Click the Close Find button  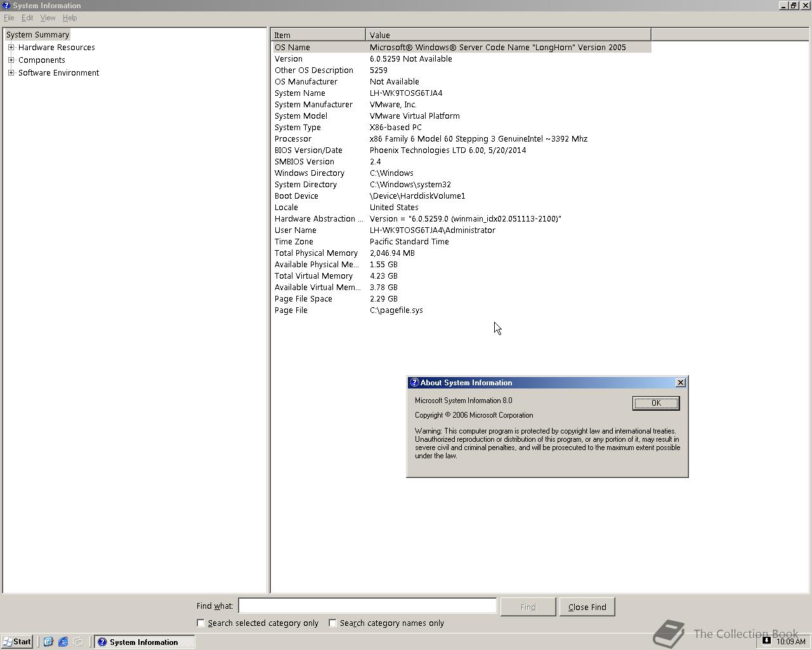tap(587, 607)
